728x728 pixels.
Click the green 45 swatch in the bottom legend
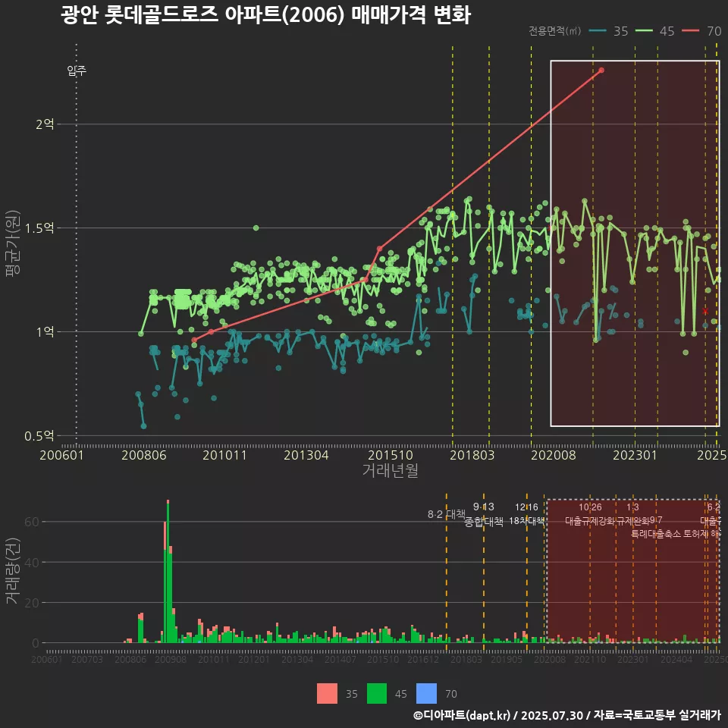[377, 693]
